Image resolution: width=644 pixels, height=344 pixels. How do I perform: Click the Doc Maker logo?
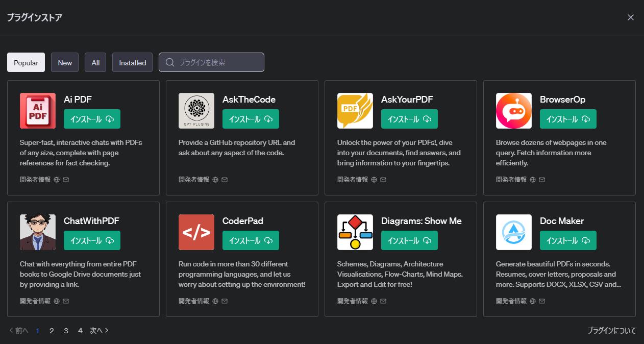[x=514, y=232]
